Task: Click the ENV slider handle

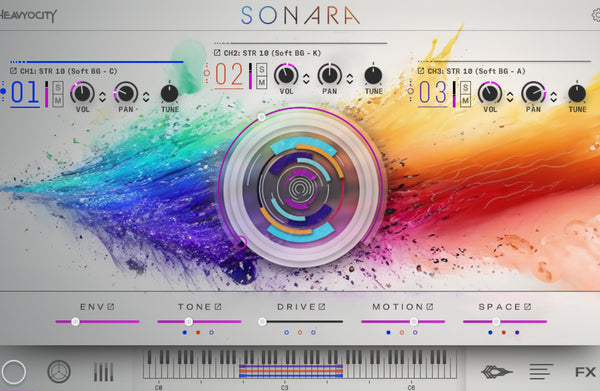Action: click(75, 322)
